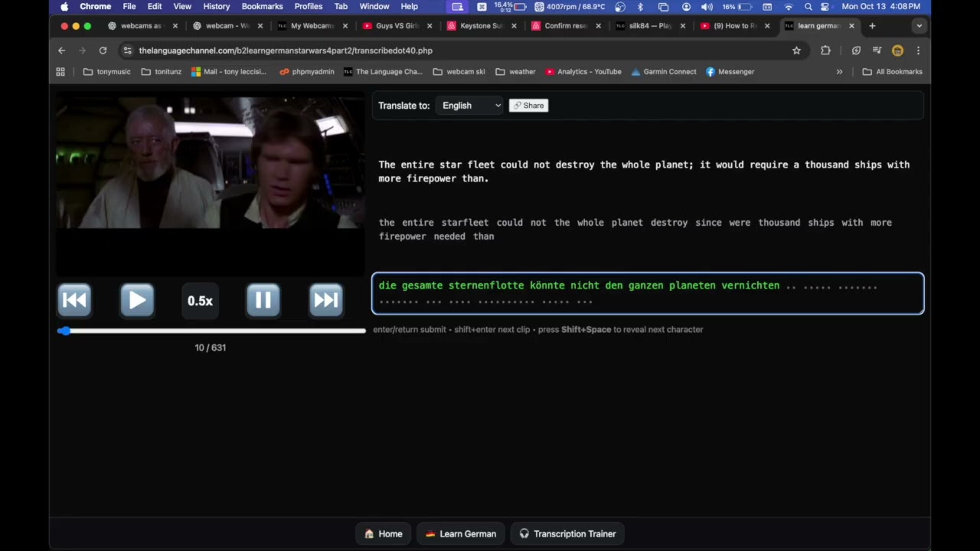This screenshot has width=980, height=551.
Task: Go to Home at the bottom
Action: (384, 533)
